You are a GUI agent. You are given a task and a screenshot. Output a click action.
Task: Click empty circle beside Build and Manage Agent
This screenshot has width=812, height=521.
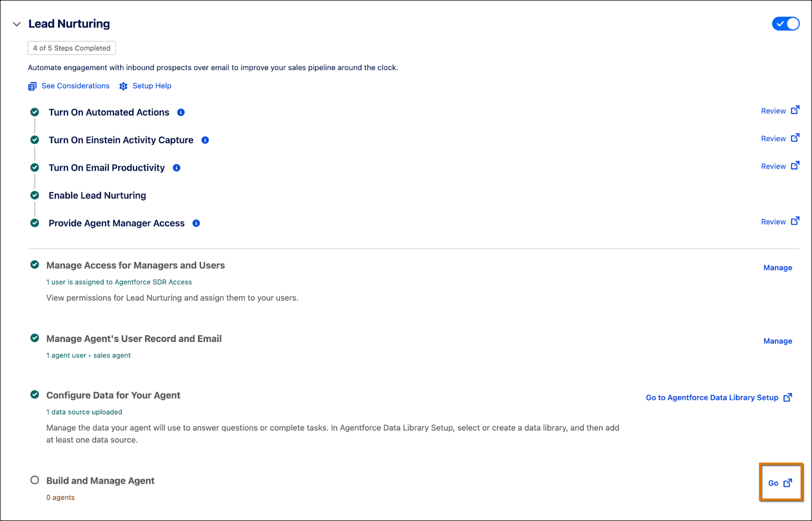[x=35, y=479]
